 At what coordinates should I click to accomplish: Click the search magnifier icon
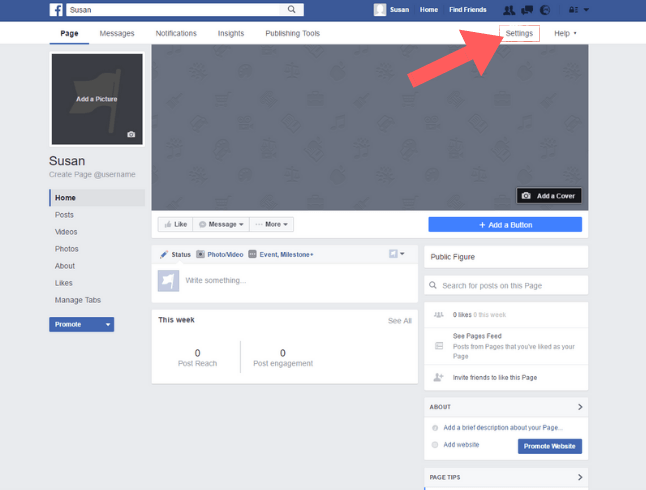(x=292, y=10)
